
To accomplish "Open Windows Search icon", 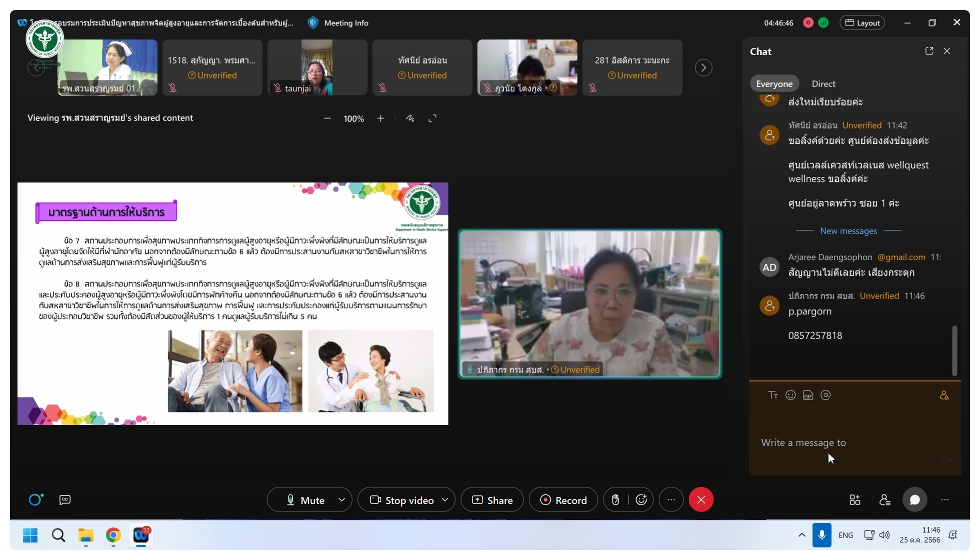I will coord(58,535).
